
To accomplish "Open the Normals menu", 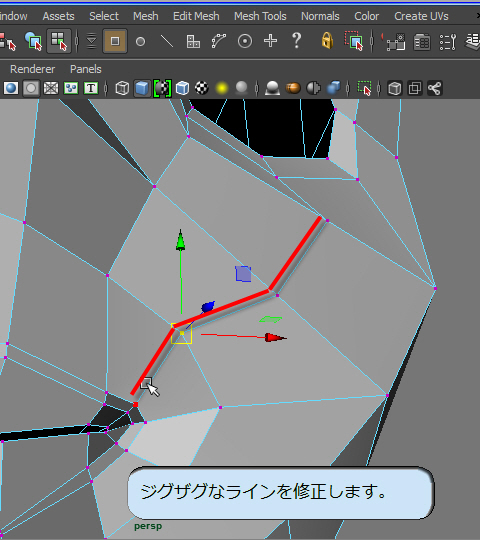I will (320, 16).
